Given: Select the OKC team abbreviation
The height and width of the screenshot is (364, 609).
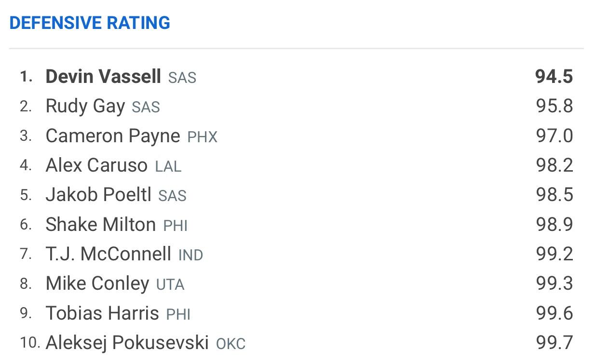Looking at the screenshot, I should [231, 344].
